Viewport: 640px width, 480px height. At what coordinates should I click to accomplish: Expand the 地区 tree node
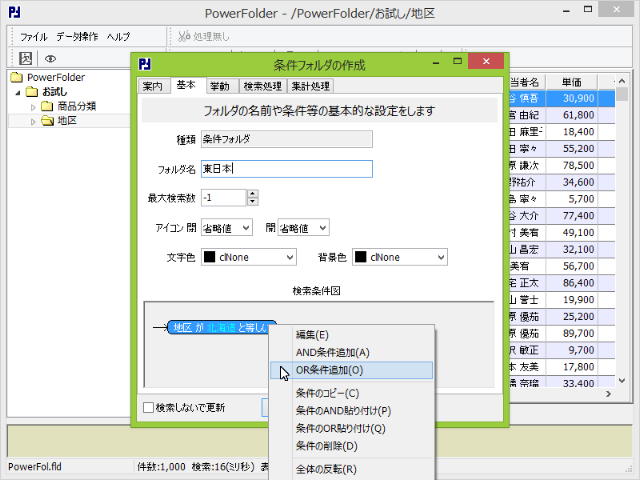(33, 122)
